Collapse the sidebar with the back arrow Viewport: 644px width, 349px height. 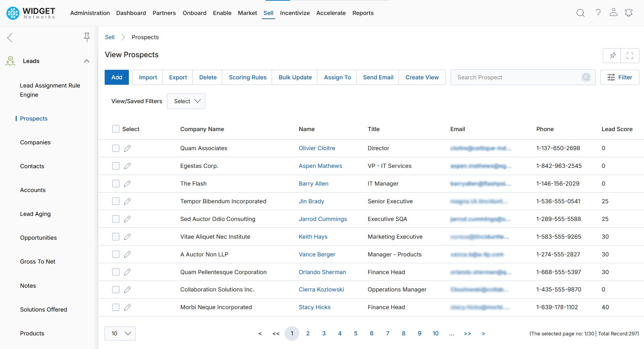(10, 37)
